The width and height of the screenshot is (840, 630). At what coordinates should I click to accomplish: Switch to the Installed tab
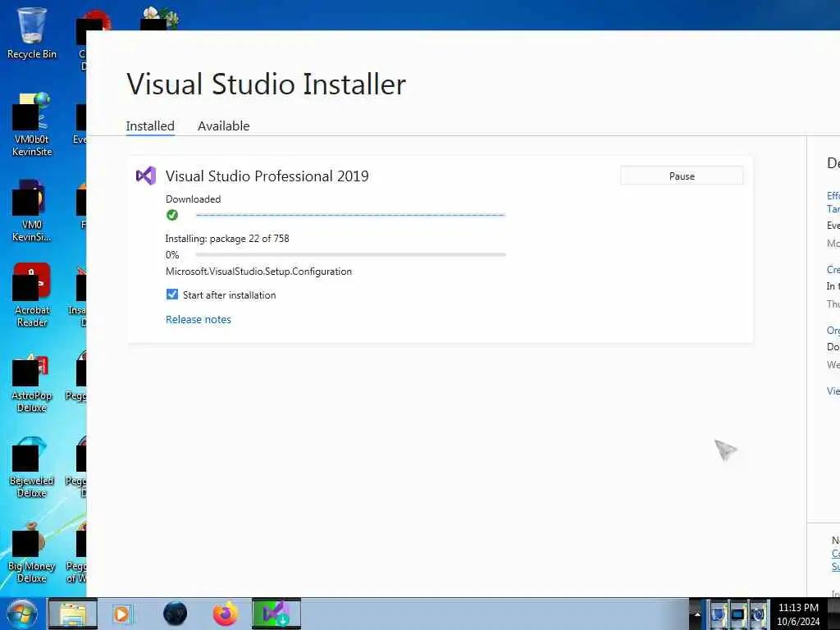pyautogui.click(x=150, y=126)
